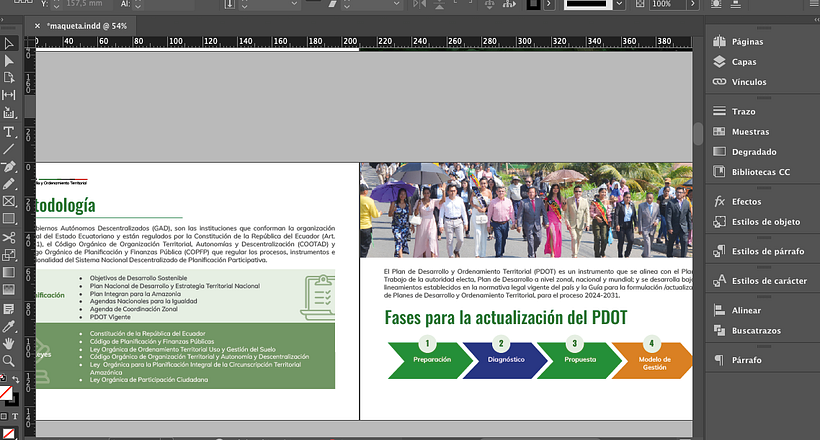Reset to default fill and stroke

(x=3, y=378)
